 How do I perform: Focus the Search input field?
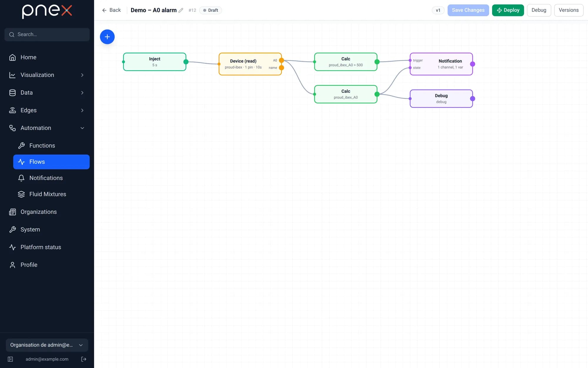coord(47,34)
